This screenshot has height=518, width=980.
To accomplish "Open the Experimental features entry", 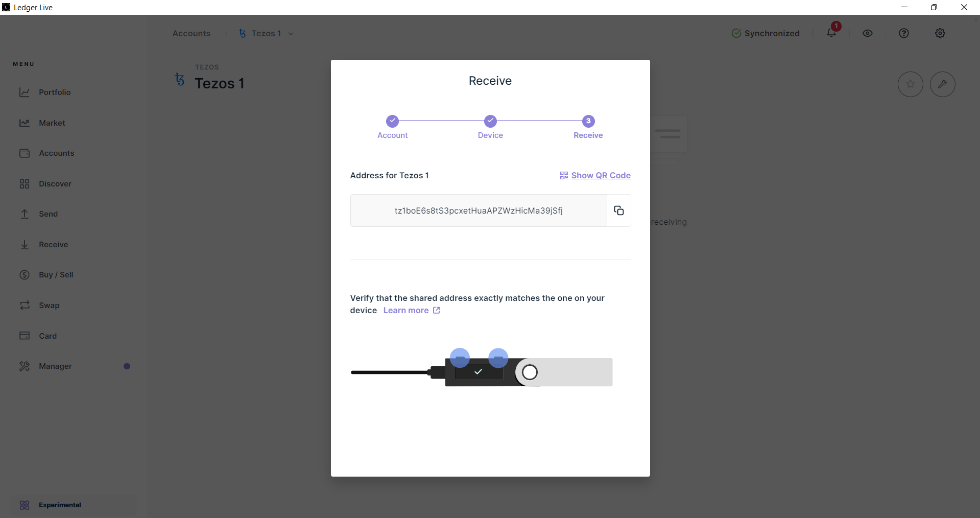I will pyautogui.click(x=74, y=505).
